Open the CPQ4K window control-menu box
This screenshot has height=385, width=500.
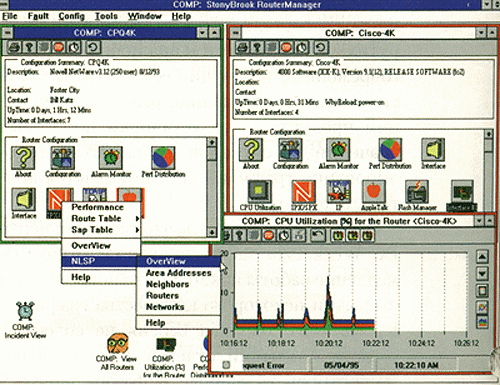coord(8,33)
